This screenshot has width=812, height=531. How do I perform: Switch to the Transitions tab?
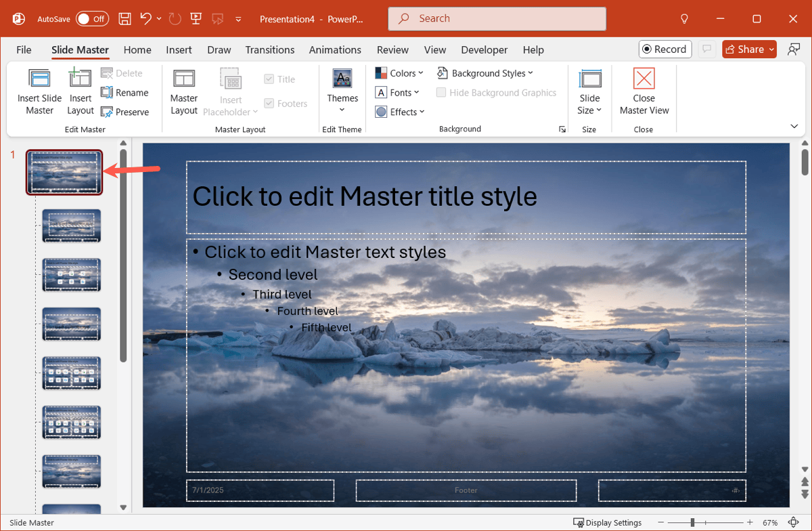[270, 49]
